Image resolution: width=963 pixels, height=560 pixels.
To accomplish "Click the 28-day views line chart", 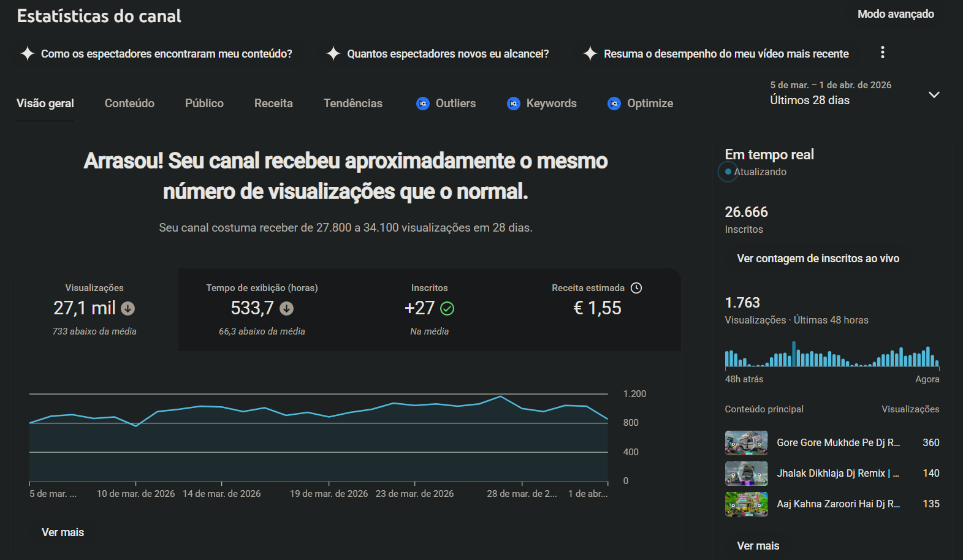I will [319, 437].
